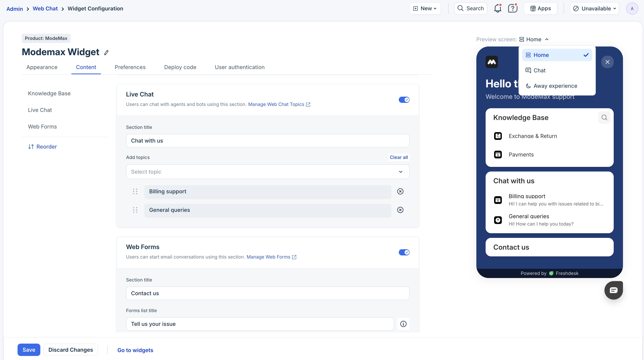Open the notifications bell
The image size is (644, 360).
click(498, 8)
